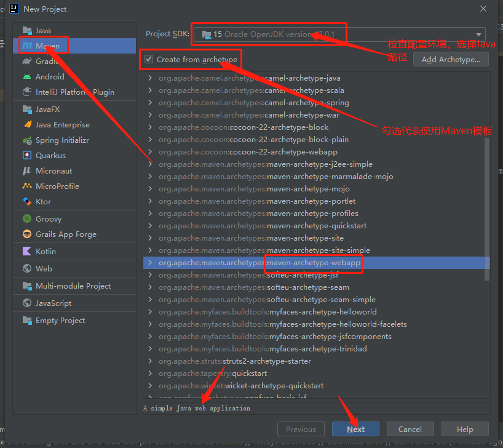Pick the Ktor icon
503x448 pixels.
pyautogui.click(x=27, y=201)
